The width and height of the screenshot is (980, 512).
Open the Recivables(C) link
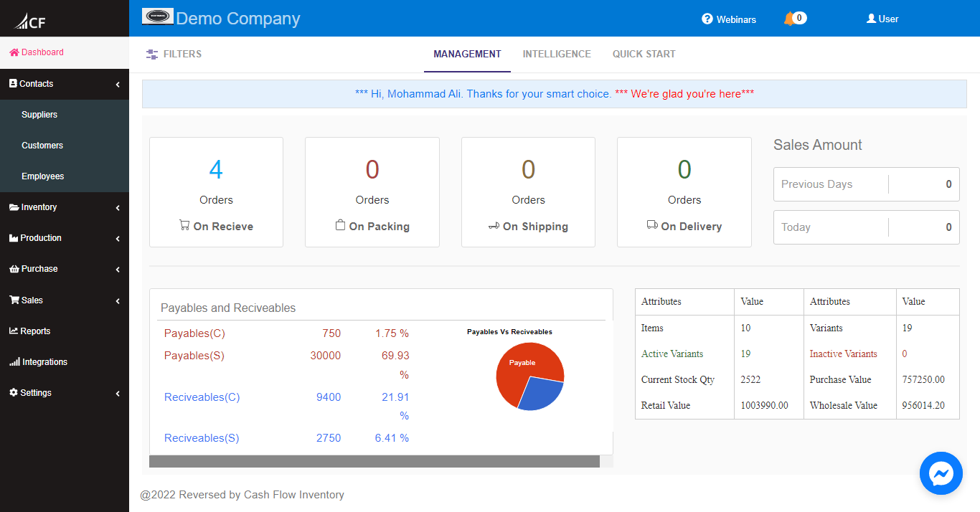tap(202, 397)
